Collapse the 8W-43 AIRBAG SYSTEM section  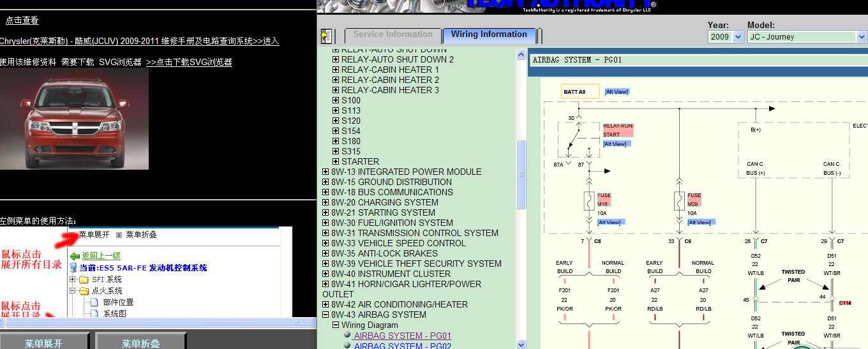click(325, 315)
